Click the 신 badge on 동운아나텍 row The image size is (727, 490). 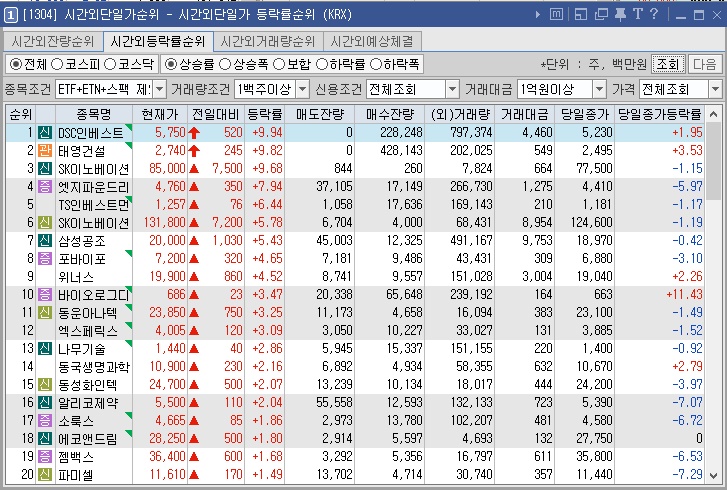click(45, 312)
